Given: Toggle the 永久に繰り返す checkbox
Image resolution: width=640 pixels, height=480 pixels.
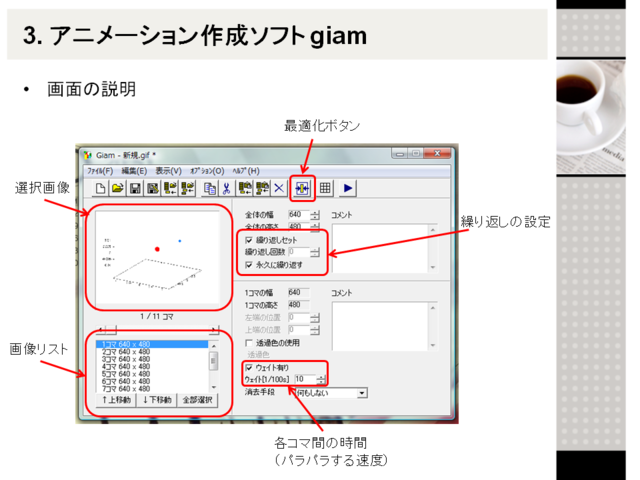Looking at the screenshot, I should (249, 265).
